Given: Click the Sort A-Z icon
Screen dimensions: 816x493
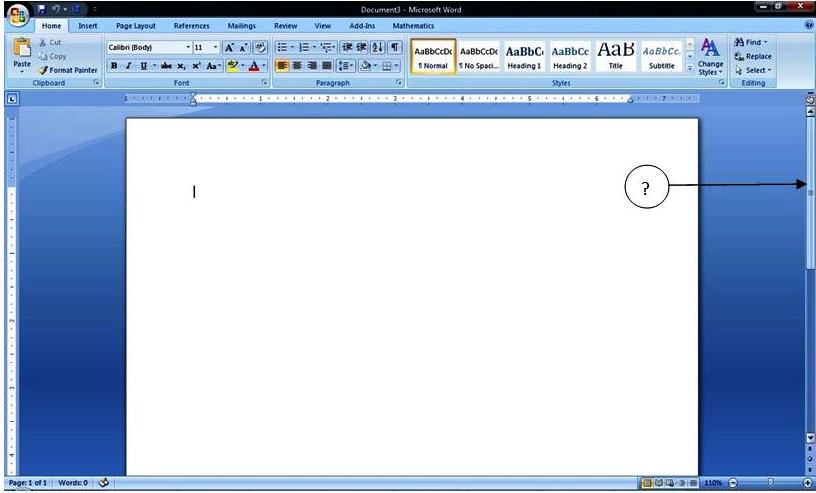Looking at the screenshot, I should (x=377, y=48).
